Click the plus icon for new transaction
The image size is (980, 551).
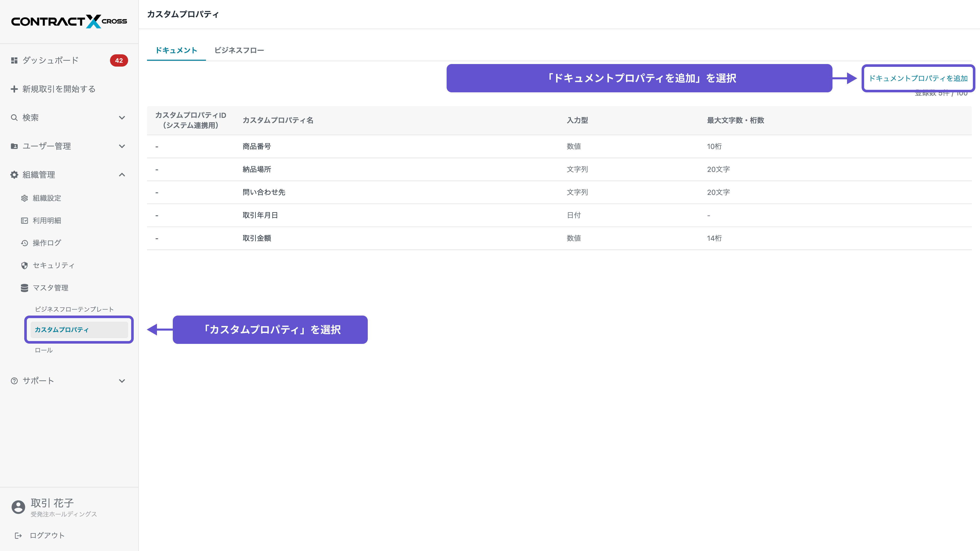[x=14, y=89]
